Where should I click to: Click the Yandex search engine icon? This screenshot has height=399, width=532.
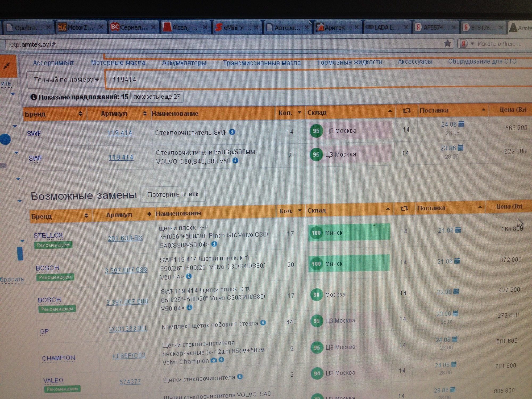point(463,43)
